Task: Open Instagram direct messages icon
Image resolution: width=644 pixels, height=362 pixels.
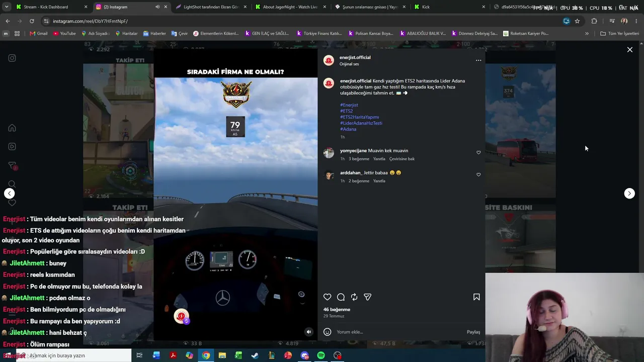Action: tap(12, 165)
